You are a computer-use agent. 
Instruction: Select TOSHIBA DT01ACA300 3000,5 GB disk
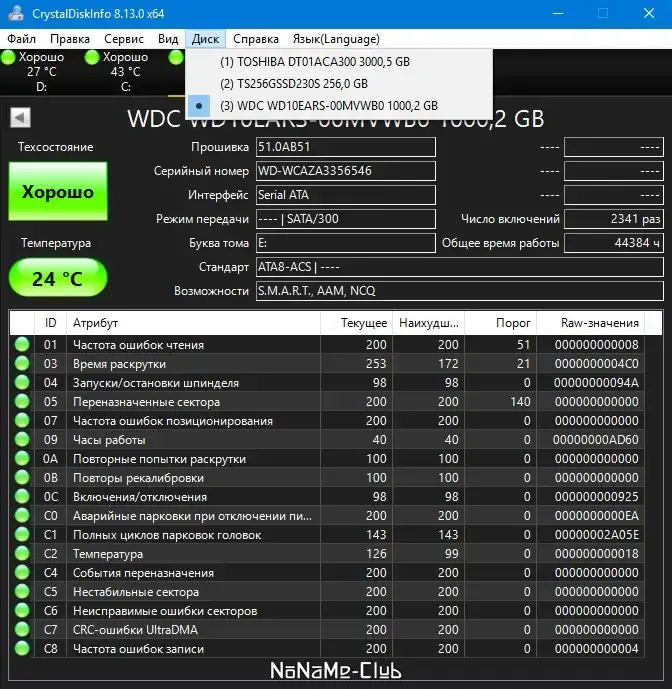(x=339, y=62)
